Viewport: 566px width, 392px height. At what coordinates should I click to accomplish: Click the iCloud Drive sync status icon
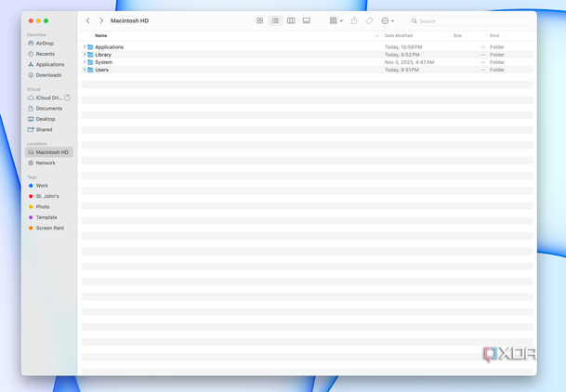pos(67,98)
